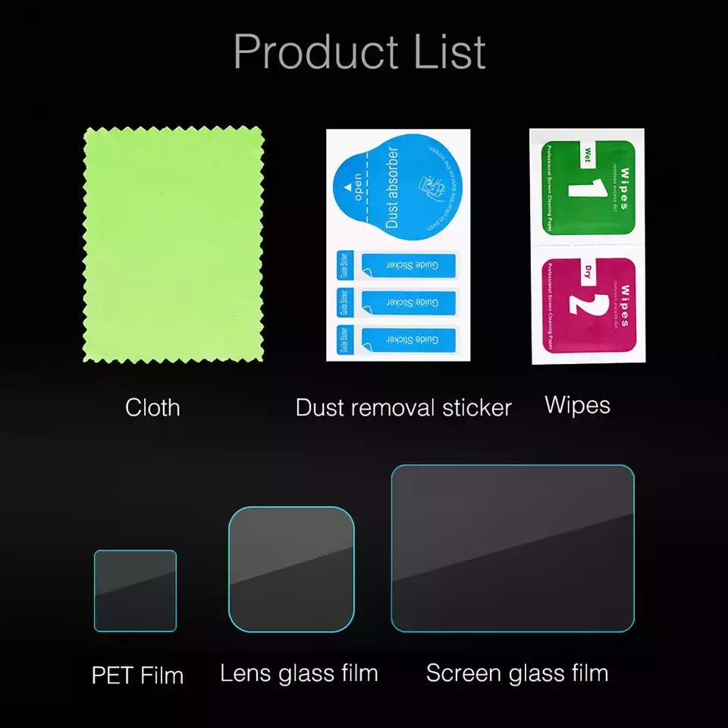Click the small PET film square
Screen dimensions: 728x728
(x=135, y=591)
